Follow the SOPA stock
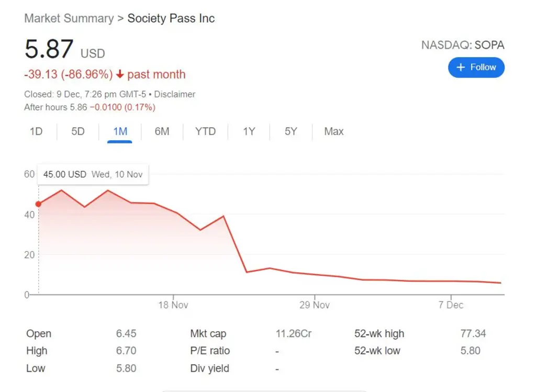Screen dimensions: 536x392 coord(476,68)
